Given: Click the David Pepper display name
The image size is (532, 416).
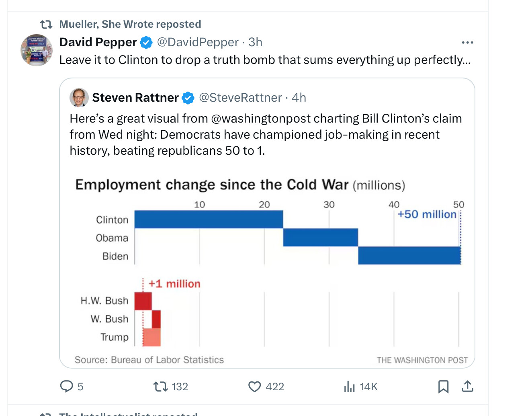Looking at the screenshot, I should click(x=98, y=42).
